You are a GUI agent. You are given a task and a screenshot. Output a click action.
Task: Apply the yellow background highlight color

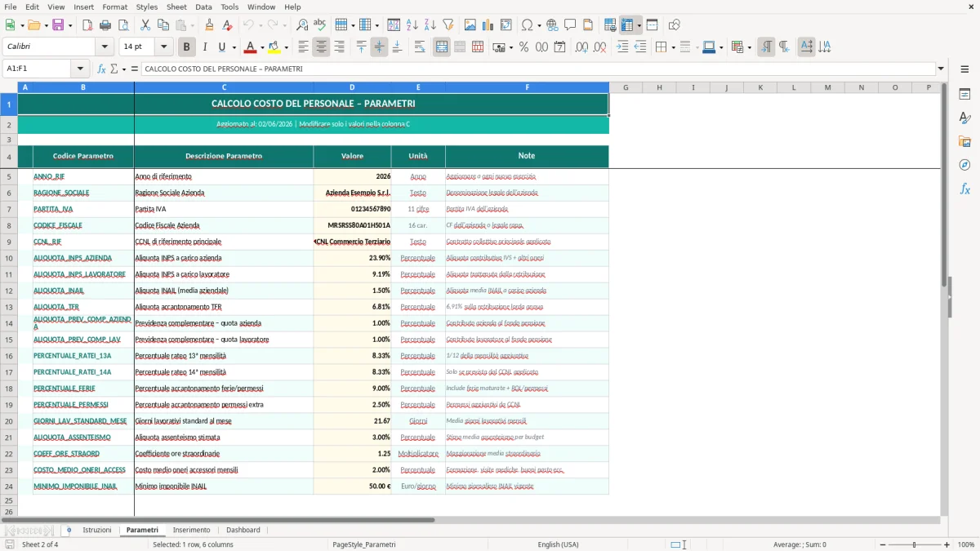(274, 47)
